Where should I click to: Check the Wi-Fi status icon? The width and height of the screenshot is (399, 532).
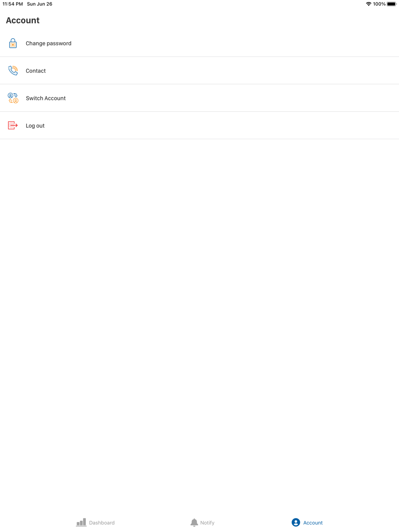[369, 4]
